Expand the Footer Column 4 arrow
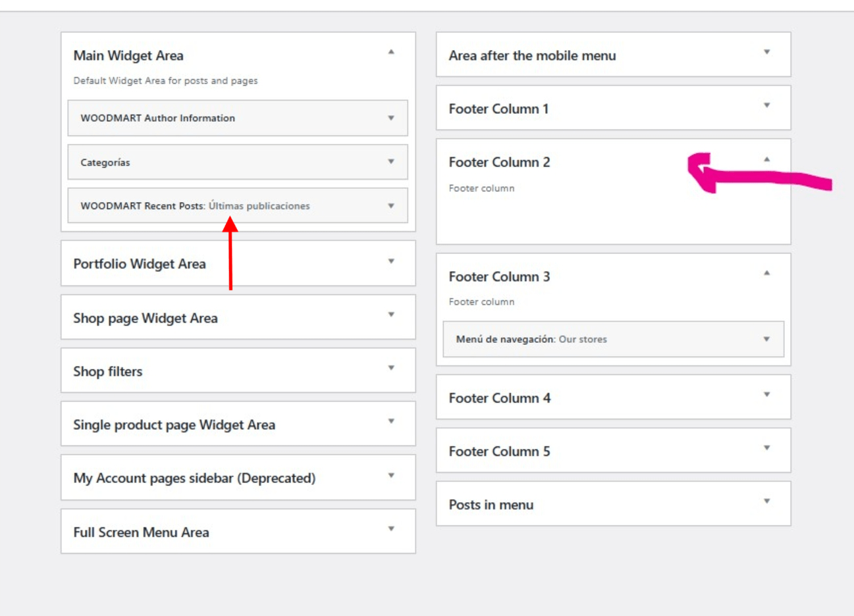The height and width of the screenshot is (616, 854). tap(766, 395)
